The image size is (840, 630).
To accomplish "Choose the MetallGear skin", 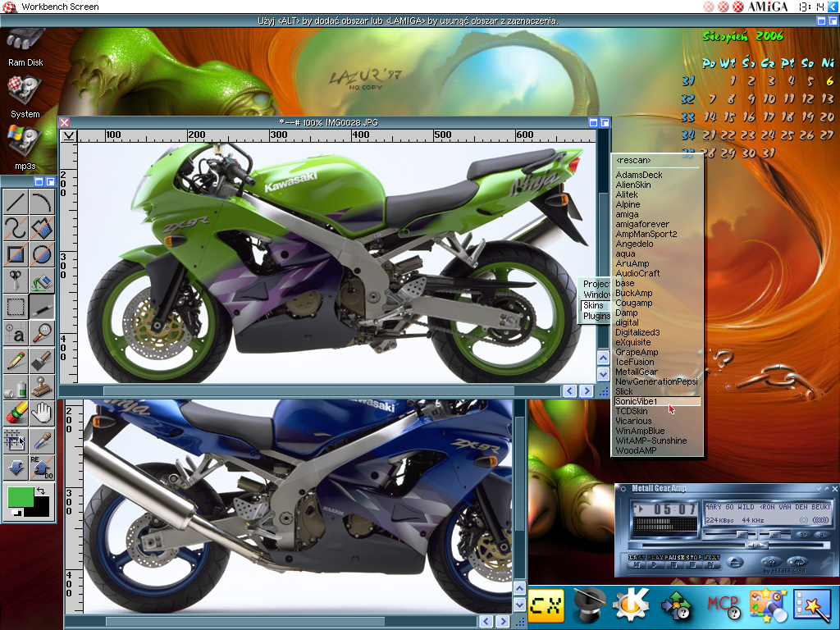I will tap(657, 372).
